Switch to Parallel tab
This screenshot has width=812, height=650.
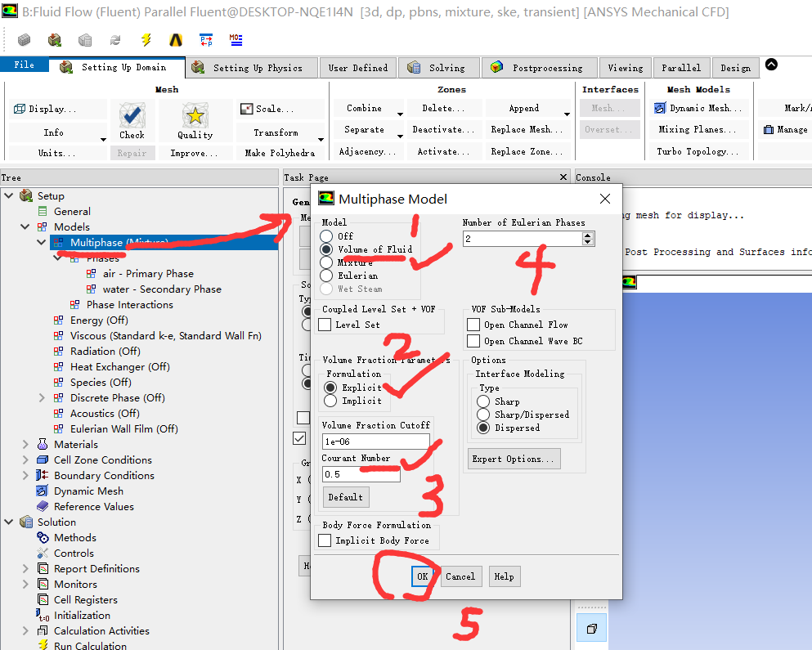[x=681, y=68]
